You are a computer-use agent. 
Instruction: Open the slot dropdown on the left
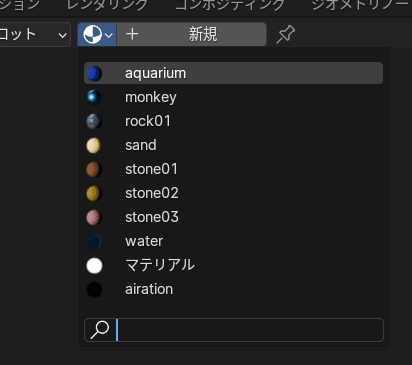35,34
